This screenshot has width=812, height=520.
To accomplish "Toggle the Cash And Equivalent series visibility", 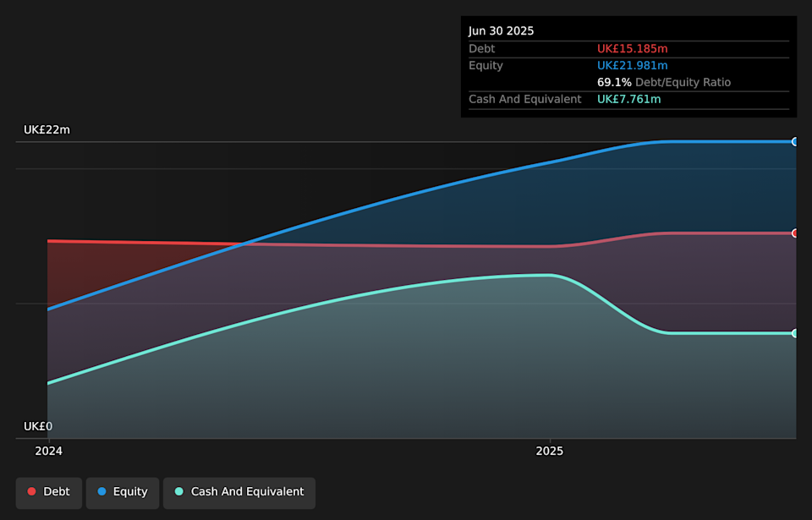I will click(239, 492).
